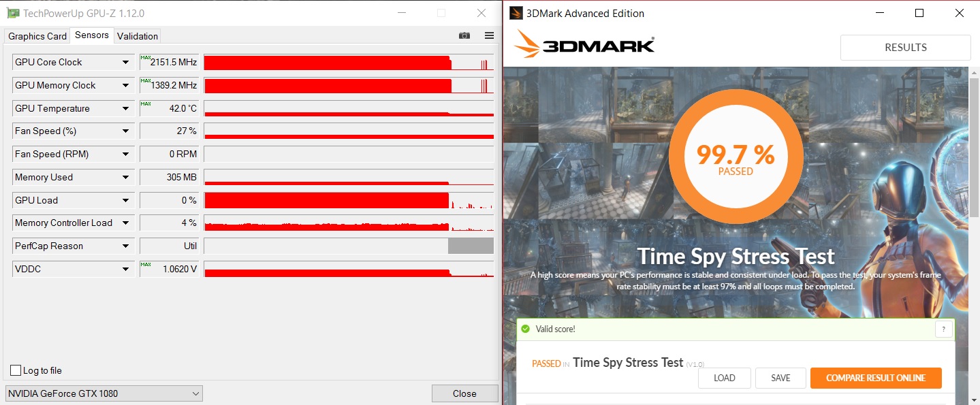This screenshot has height=405, width=980.
Task: Open Fan Speed (%) sensor dropdown
Action: pyautogui.click(x=125, y=131)
